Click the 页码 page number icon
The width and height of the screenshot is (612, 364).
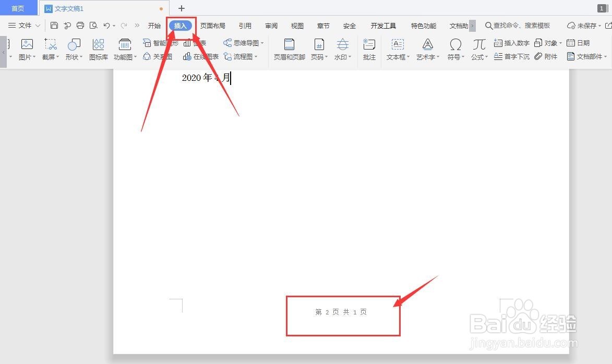319,44
